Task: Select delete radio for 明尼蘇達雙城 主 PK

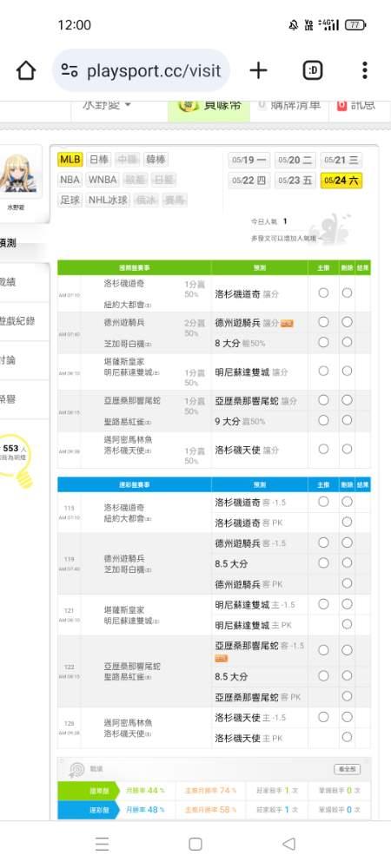Action: point(347,624)
